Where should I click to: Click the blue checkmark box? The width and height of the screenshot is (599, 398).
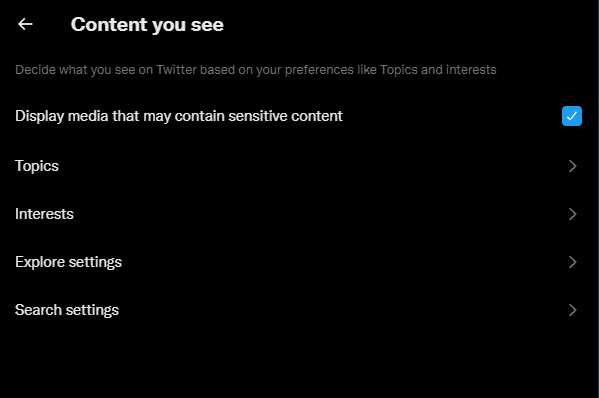[571, 116]
